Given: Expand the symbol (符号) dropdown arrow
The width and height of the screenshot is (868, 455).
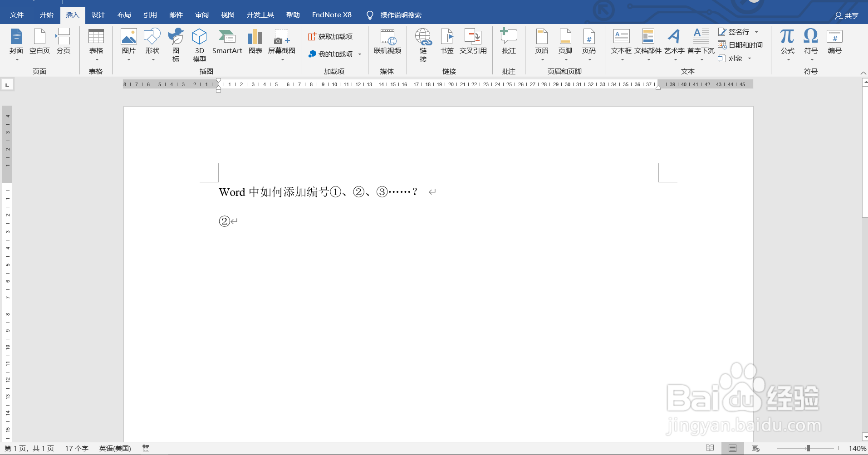Looking at the screenshot, I should [812, 60].
